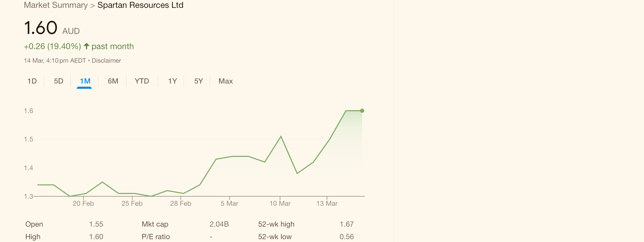Screen dimensions: 644x242
Task: Click the Mkt cap value 2.04B
Action: point(219,224)
